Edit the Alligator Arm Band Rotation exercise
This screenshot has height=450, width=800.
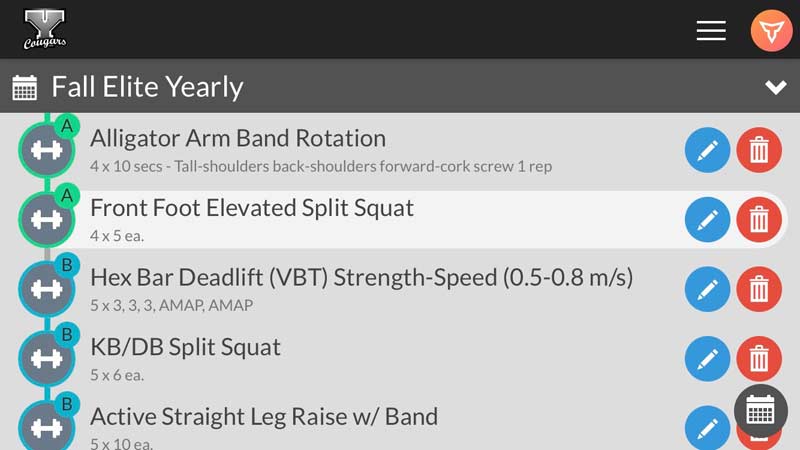click(x=707, y=150)
